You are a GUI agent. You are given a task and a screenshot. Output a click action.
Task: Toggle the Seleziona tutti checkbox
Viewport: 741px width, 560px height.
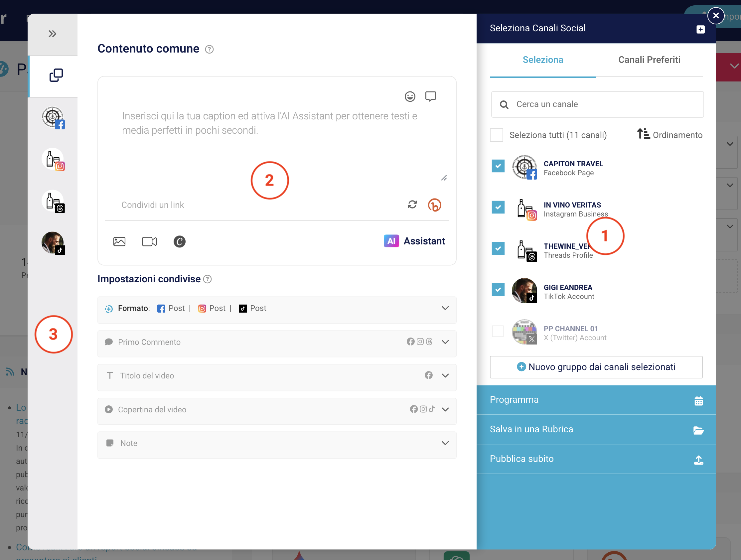pyautogui.click(x=496, y=135)
